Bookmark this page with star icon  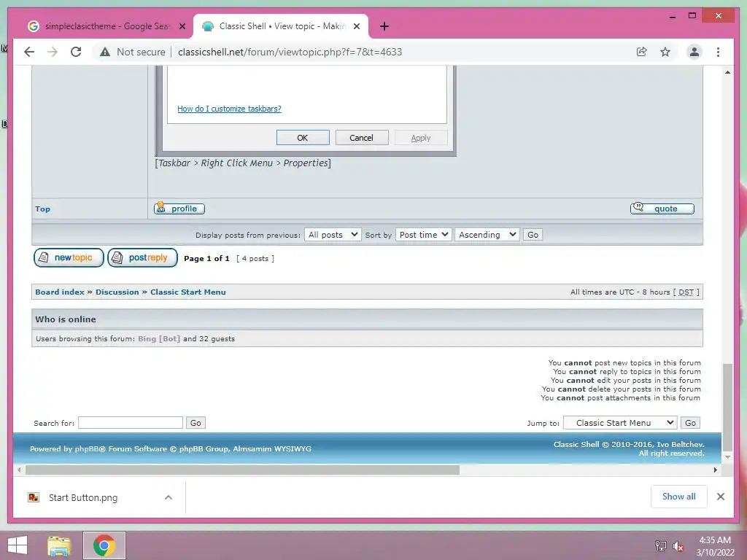[x=665, y=52]
